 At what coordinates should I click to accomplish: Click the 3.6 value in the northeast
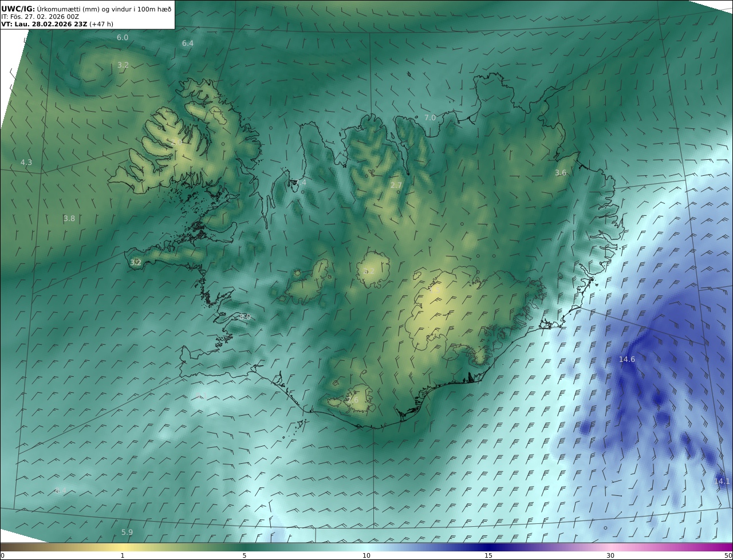click(x=561, y=173)
